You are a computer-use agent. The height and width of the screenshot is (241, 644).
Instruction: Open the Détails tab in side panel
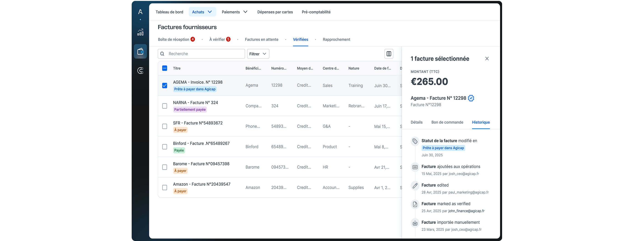click(417, 122)
